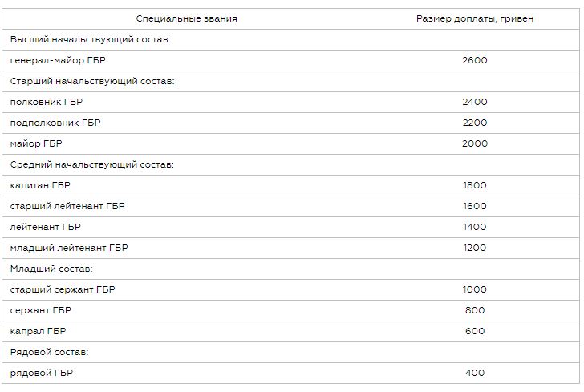584x392 pixels.
Task: Select the "капитан ГБР" row label
Action: pos(41,185)
